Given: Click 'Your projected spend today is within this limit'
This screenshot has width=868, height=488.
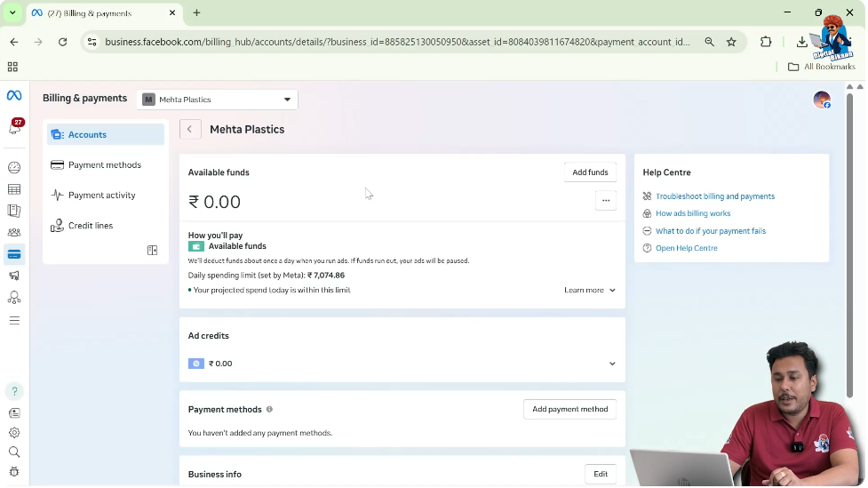Looking at the screenshot, I should pos(272,291).
